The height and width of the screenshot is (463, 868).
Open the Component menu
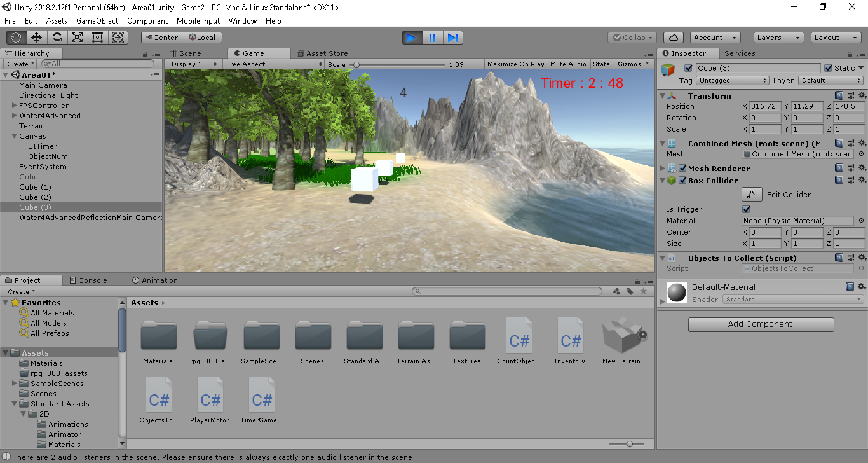pyautogui.click(x=147, y=21)
